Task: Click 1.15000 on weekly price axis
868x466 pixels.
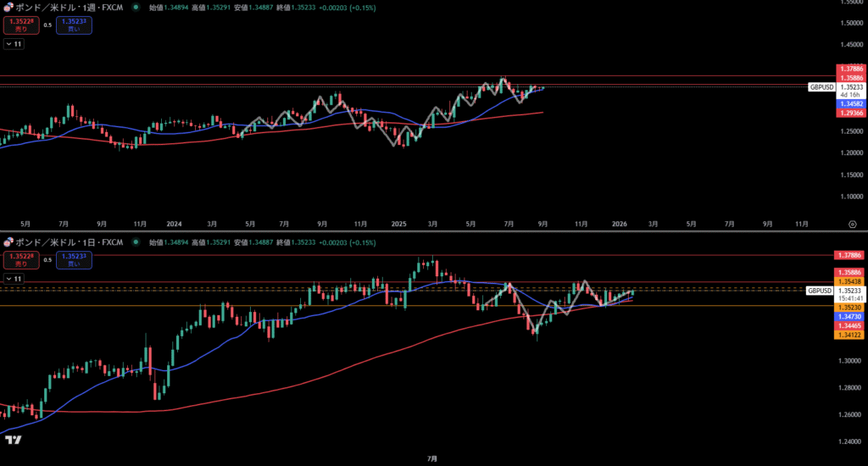Action: click(851, 175)
